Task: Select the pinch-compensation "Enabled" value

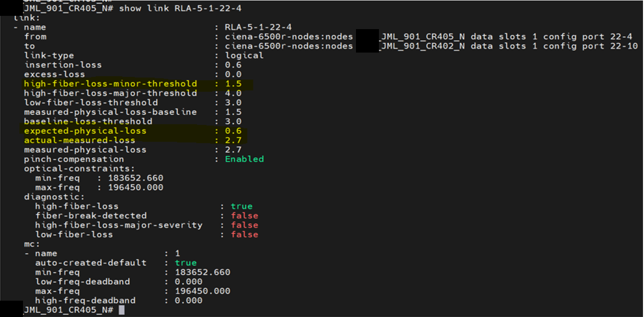Action: (245, 159)
